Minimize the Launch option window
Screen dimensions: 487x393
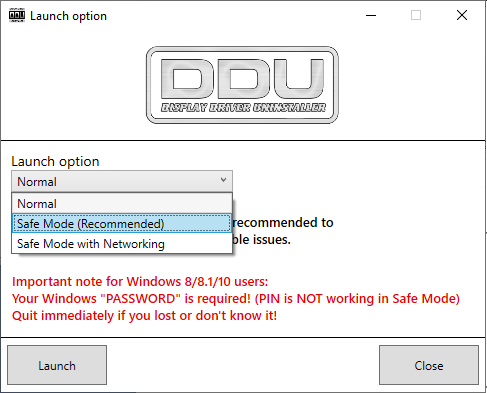point(371,15)
